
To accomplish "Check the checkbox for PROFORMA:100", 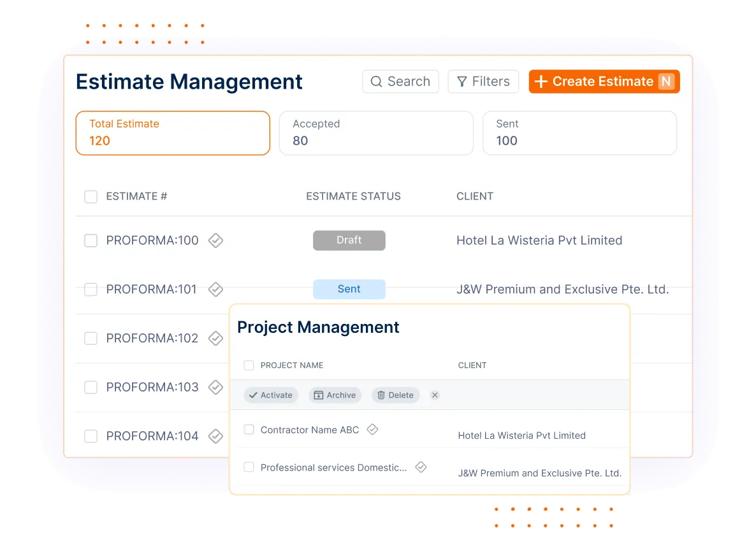I will [91, 240].
